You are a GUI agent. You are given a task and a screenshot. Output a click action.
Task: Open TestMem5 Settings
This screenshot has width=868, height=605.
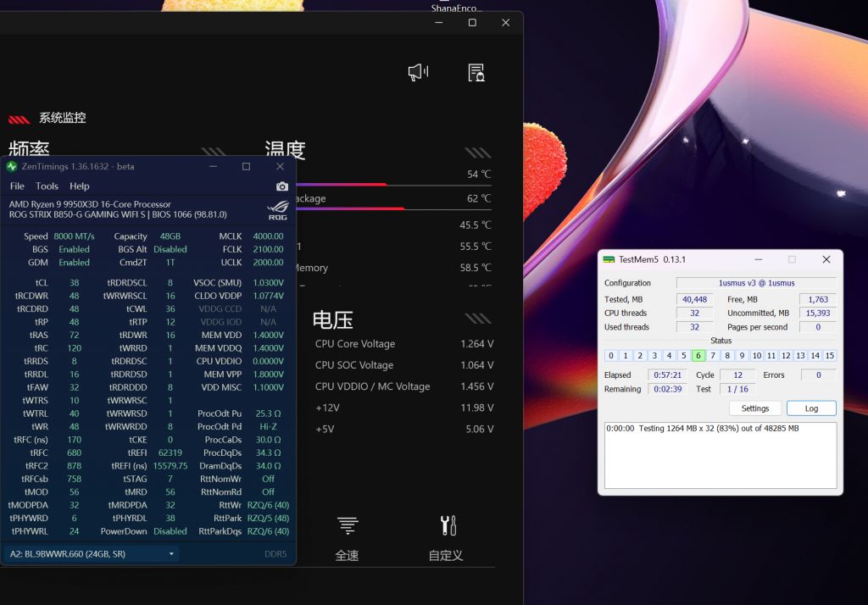[x=754, y=408]
